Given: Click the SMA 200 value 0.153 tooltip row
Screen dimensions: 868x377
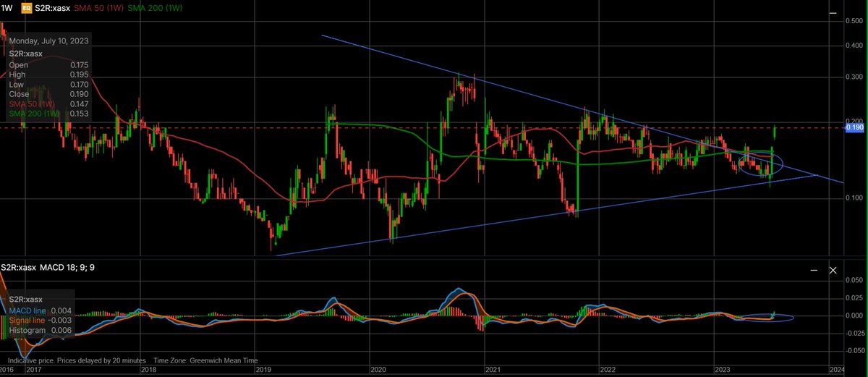Looking at the screenshot, I should pos(48,114).
